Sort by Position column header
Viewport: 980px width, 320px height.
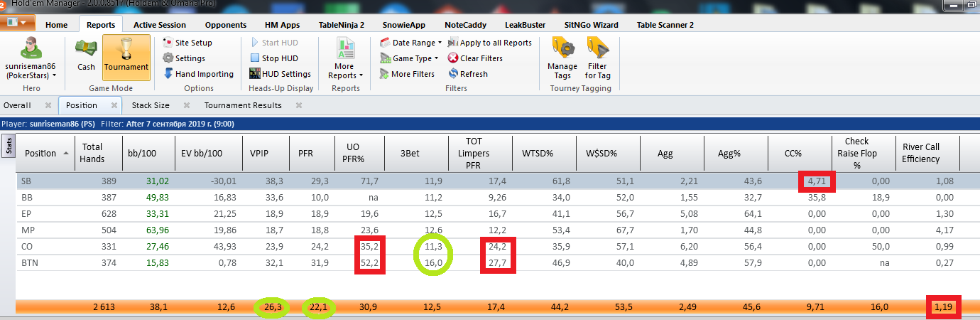[x=45, y=153]
